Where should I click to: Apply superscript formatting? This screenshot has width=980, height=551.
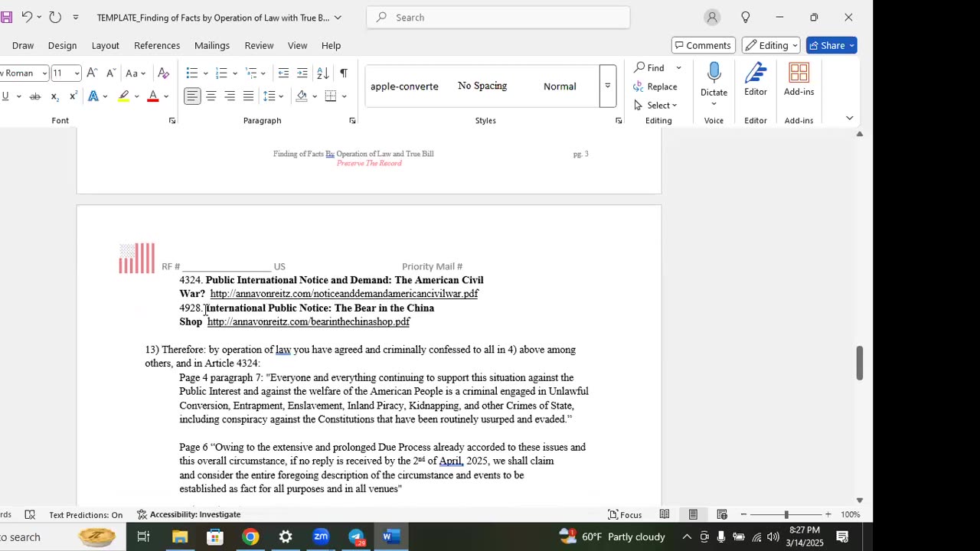click(73, 96)
